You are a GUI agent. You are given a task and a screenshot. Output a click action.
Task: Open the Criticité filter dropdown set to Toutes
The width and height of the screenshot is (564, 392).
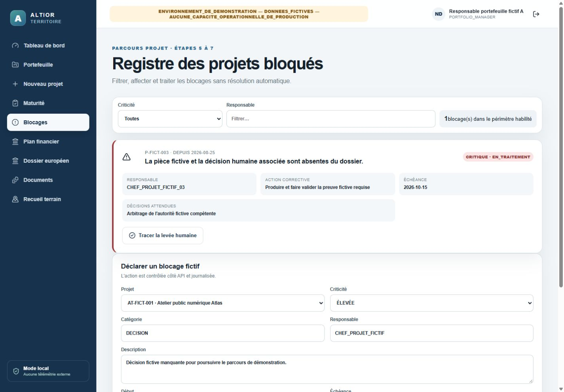(170, 119)
